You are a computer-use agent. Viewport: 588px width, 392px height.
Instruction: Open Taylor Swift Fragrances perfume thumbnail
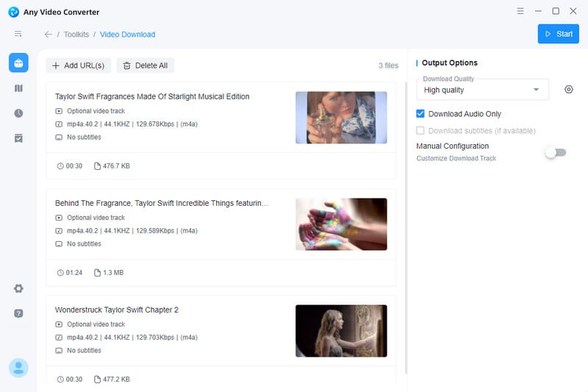pos(341,118)
